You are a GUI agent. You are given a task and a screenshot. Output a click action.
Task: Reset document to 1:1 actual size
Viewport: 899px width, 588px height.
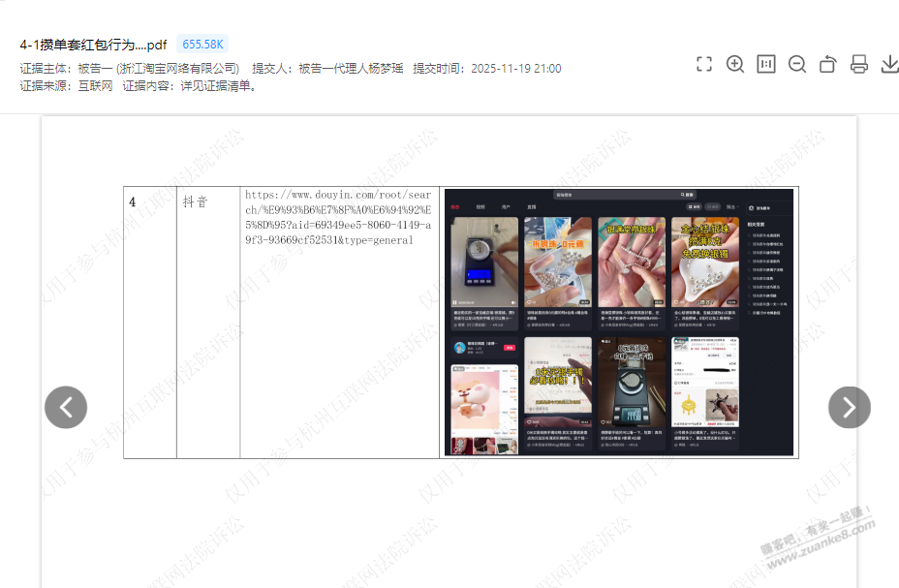click(x=766, y=64)
